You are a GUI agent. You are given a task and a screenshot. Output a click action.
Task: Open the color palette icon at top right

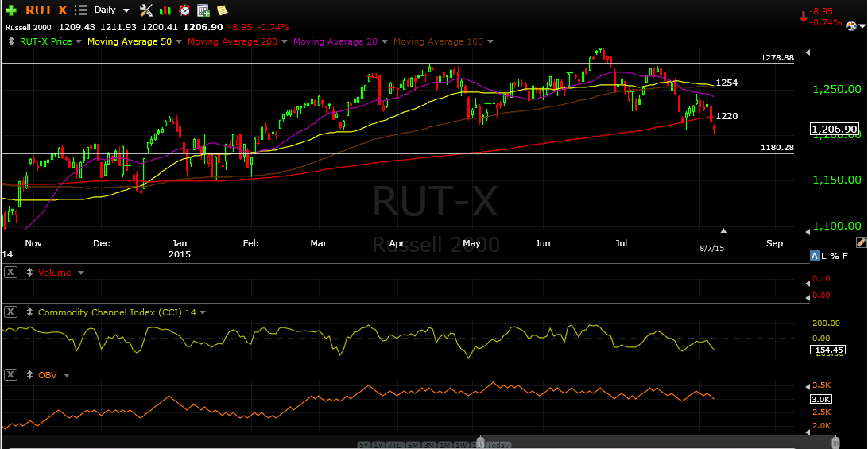point(853,25)
